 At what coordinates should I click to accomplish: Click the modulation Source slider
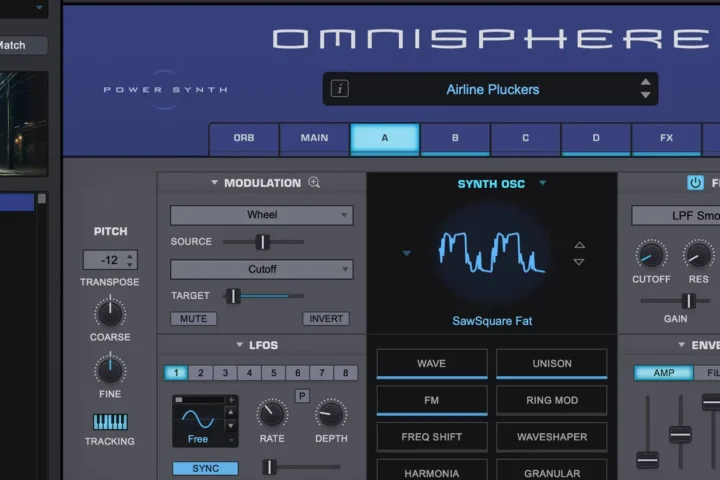[263, 242]
